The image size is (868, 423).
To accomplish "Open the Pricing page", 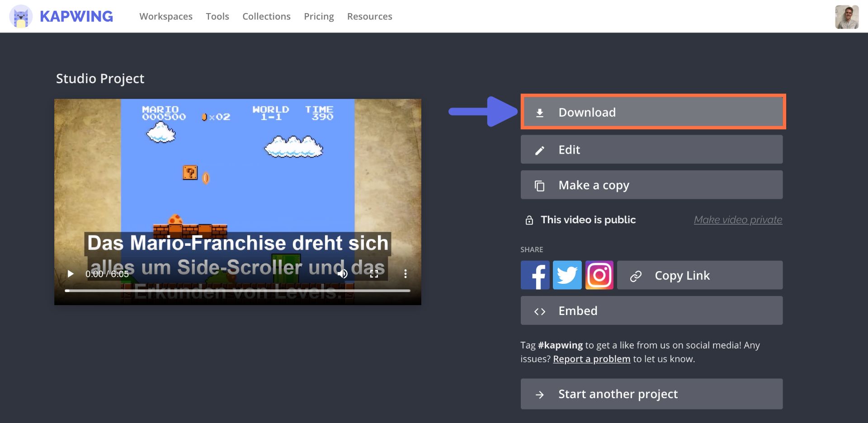I will pyautogui.click(x=319, y=17).
